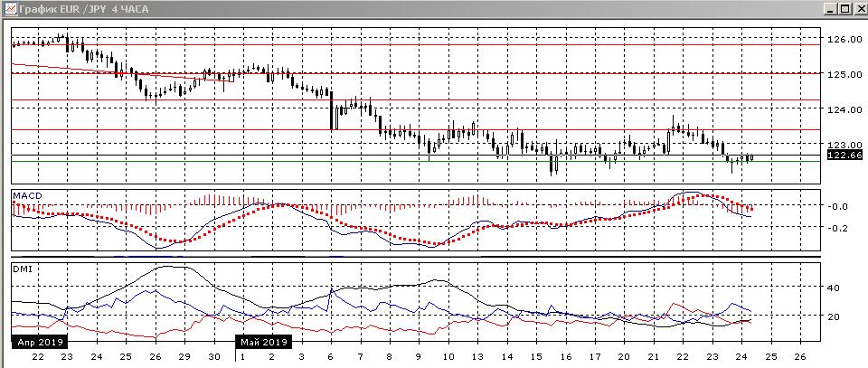868x368 pixels.
Task: Click the DMI 20 scale label
Action: coord(835,316)
